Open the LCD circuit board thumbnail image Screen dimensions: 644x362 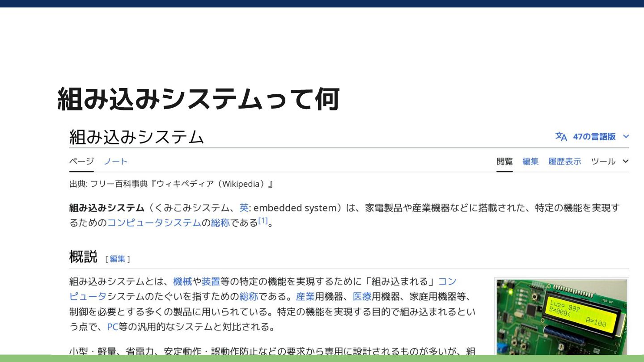(562, 317)
